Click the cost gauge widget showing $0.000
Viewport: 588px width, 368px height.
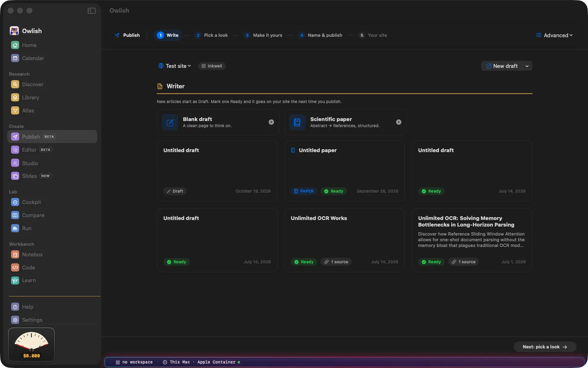click(x=31, y=345)
